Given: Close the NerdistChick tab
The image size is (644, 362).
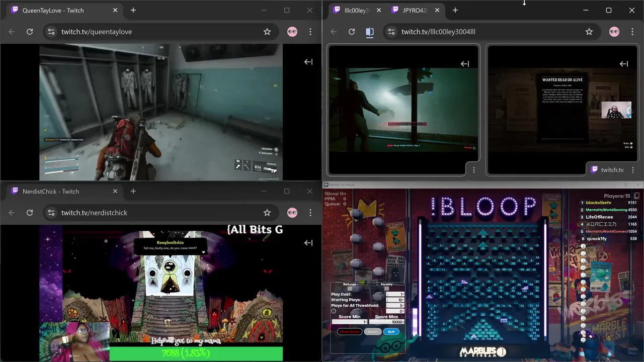Looking at the screenshot, I should click(x=115, y=191).
